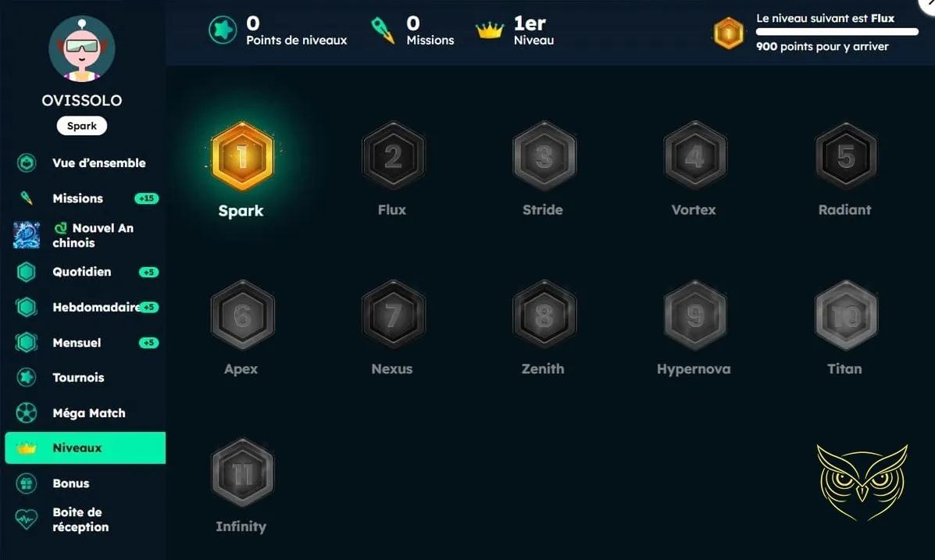The width and height of the screenshot is (935, 560).
Task: Select Quotidien missions entry
Action: pos(85,272)
